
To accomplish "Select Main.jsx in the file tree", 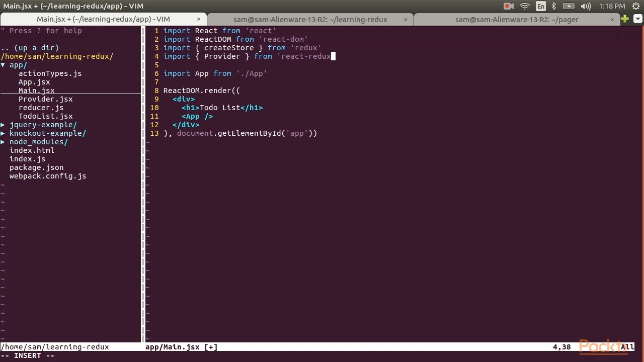I will [36, 90].
